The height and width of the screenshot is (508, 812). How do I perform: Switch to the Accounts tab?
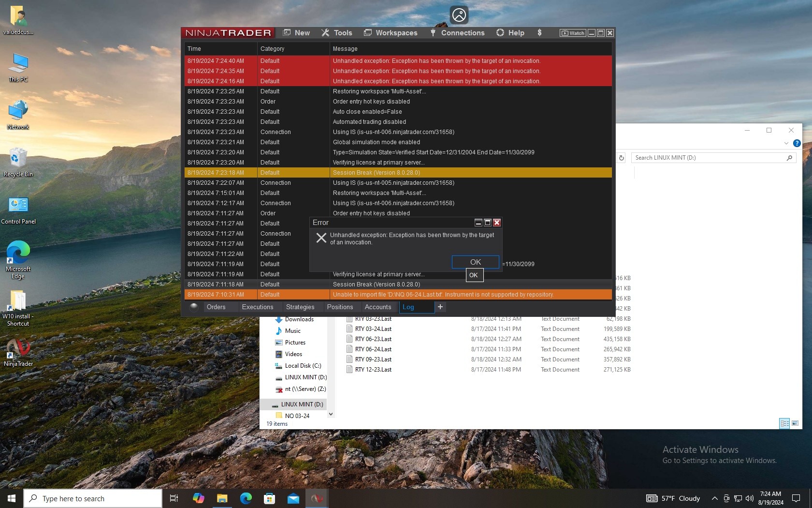pos(378,307)
